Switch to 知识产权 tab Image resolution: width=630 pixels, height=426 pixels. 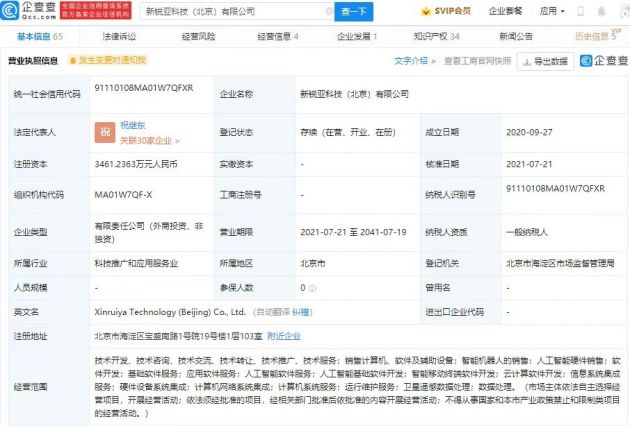click(x=437, y=37)
